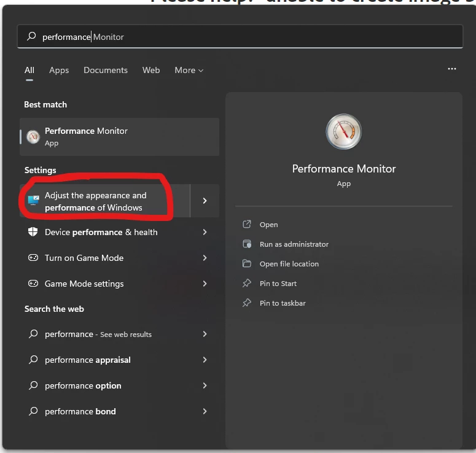Switch to the Web filter tab
Screen dimensions: 476x453
pyautogui.click(x=151, y=70)
